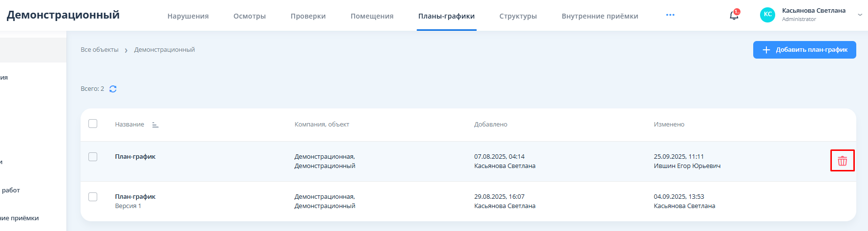Click the Добавить план-график button
The width and height of the screenshot is (868, 231).
point(804,50)
